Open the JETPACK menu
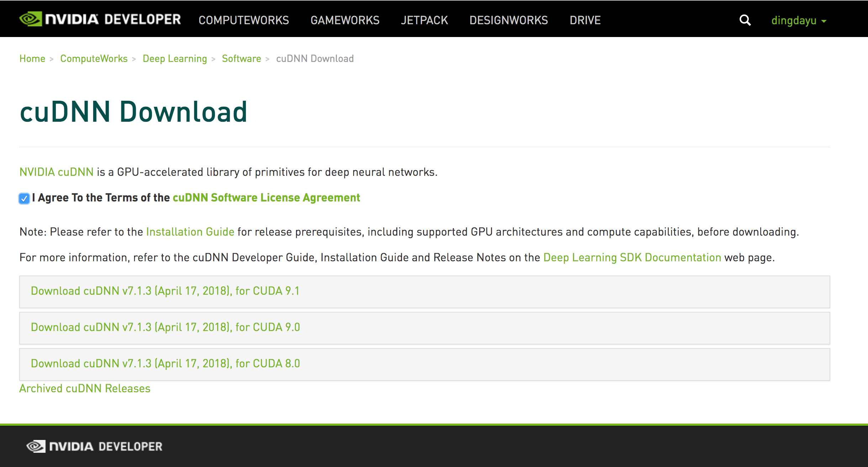Viewport: 868px width, 467px height. point(424,20)
